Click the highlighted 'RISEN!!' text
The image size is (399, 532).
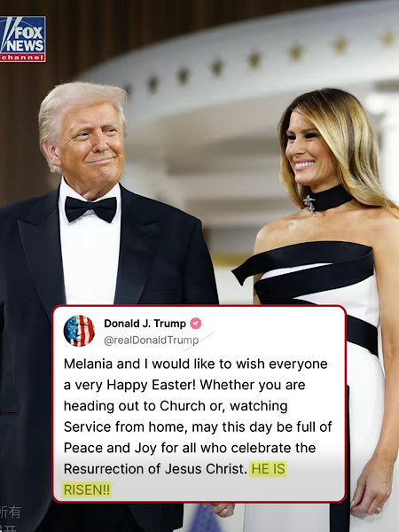pyautogui.click(x=87, y=490)
